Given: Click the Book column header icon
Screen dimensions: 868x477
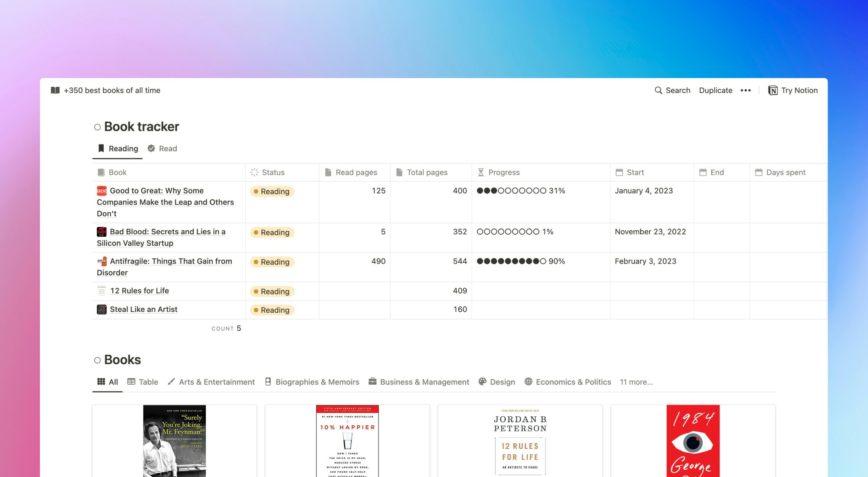Looking at the screenshot, I should tap(101, 172).
